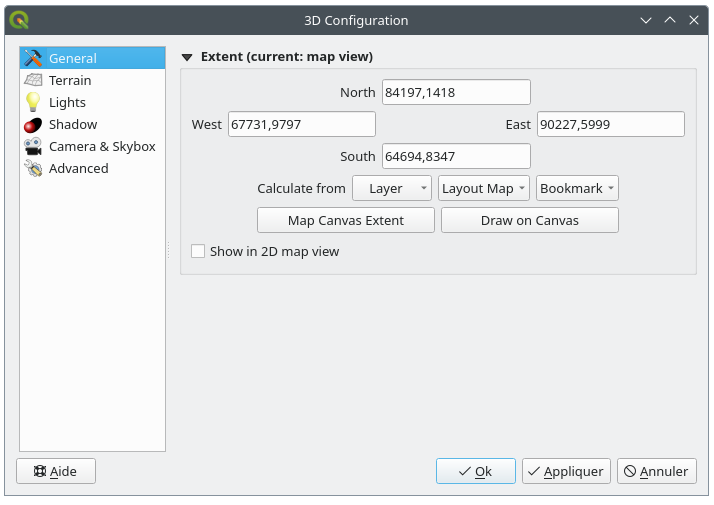The width and height of the screenshot is (714, 505).
Task: Click the Appliquer button
Action: 566,471
